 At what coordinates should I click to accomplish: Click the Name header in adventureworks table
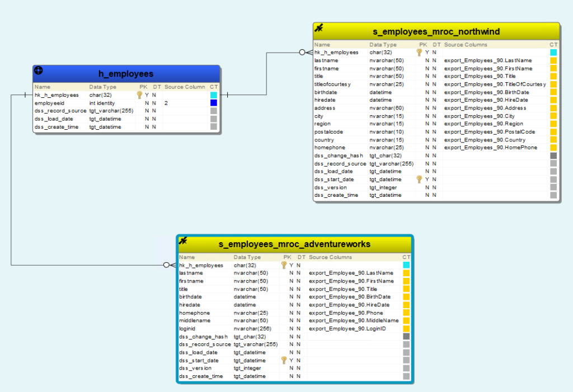point(187,257)
